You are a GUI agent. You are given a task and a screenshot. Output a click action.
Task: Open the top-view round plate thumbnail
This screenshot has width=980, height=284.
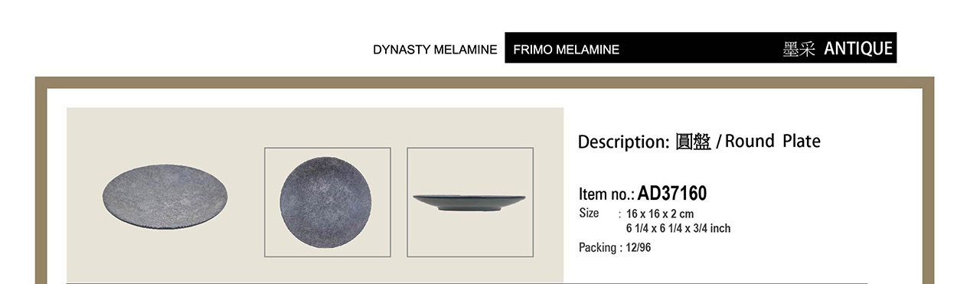[328, 202]
